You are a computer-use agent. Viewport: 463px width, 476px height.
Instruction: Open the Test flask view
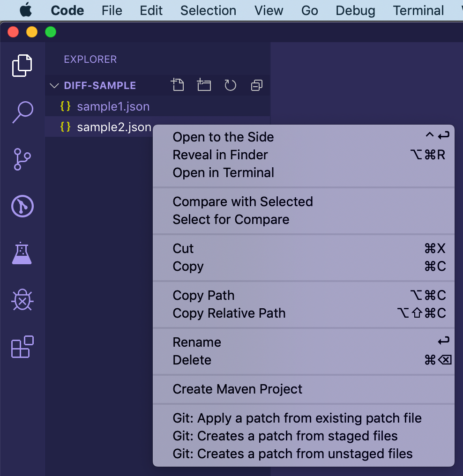click(22, 253)
